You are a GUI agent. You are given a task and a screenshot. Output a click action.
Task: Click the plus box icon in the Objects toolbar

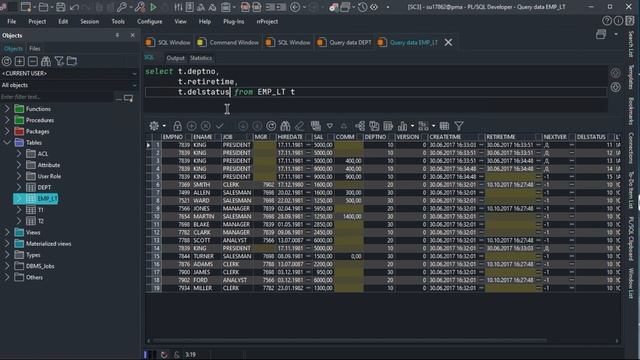pos(20,61)
